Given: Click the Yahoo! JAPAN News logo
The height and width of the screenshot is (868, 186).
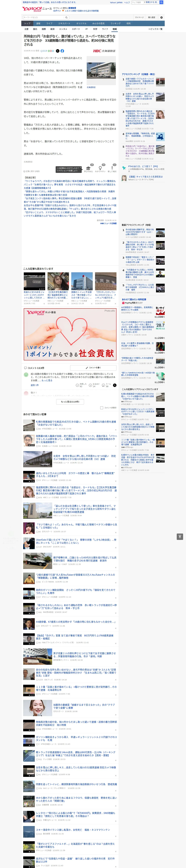Looking at the screenshot, I should 37,9.
